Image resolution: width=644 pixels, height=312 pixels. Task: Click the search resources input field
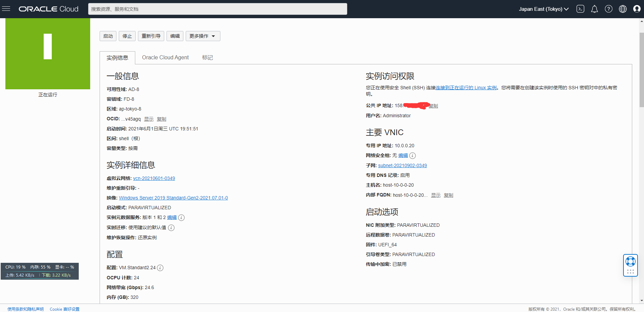tap(217, 9)
